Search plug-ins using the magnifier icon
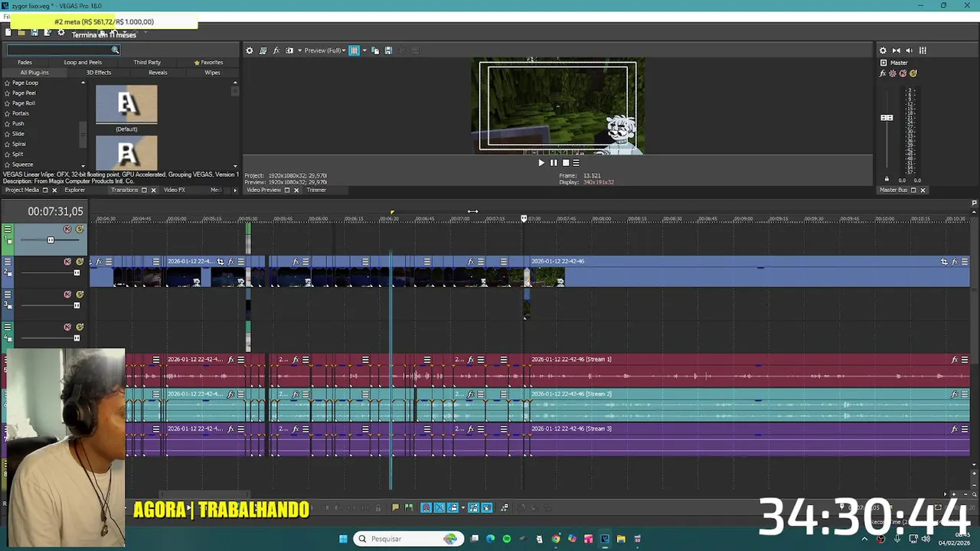The image size is (980, 551). point(115,50)
